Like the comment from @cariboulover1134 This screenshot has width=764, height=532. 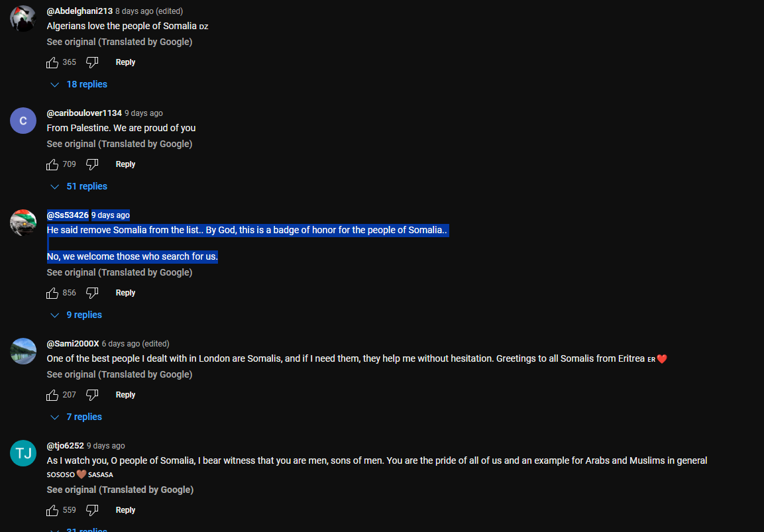(x=52, y=165)
